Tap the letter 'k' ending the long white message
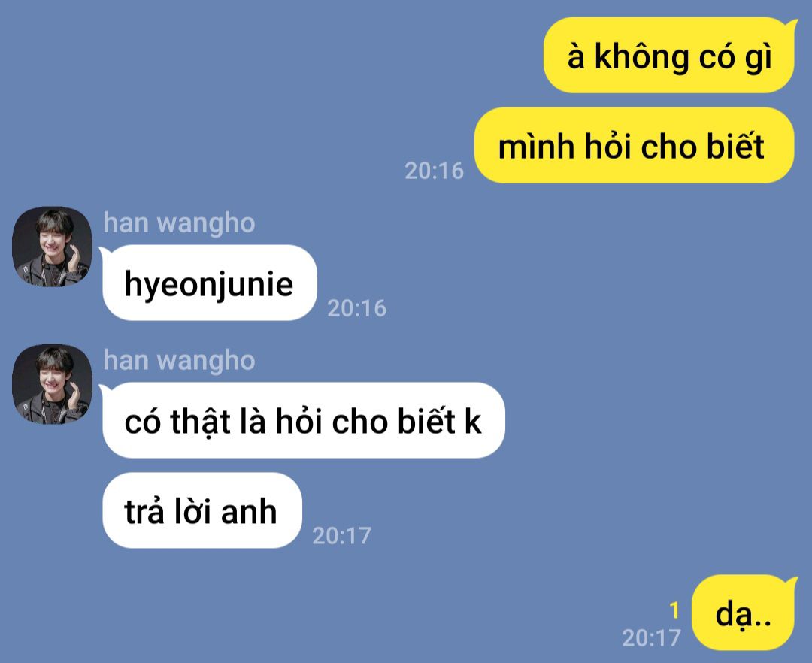 (473, 421)
